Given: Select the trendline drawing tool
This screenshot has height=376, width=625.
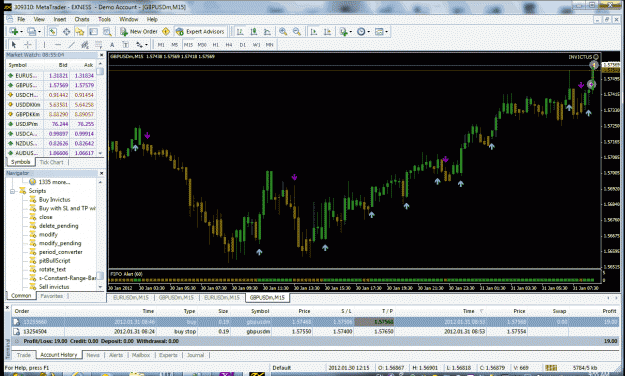Looking at the screenshot, I should 71,45.
